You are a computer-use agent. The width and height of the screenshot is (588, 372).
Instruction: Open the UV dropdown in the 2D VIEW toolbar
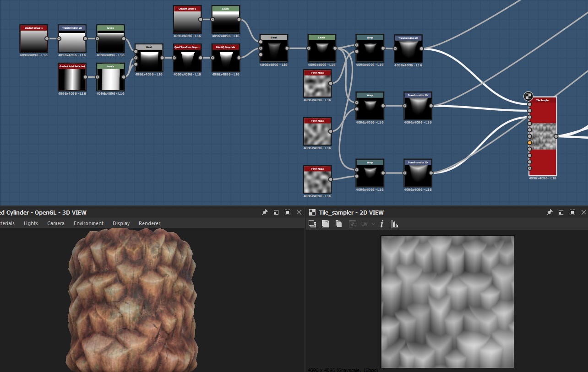368,224
